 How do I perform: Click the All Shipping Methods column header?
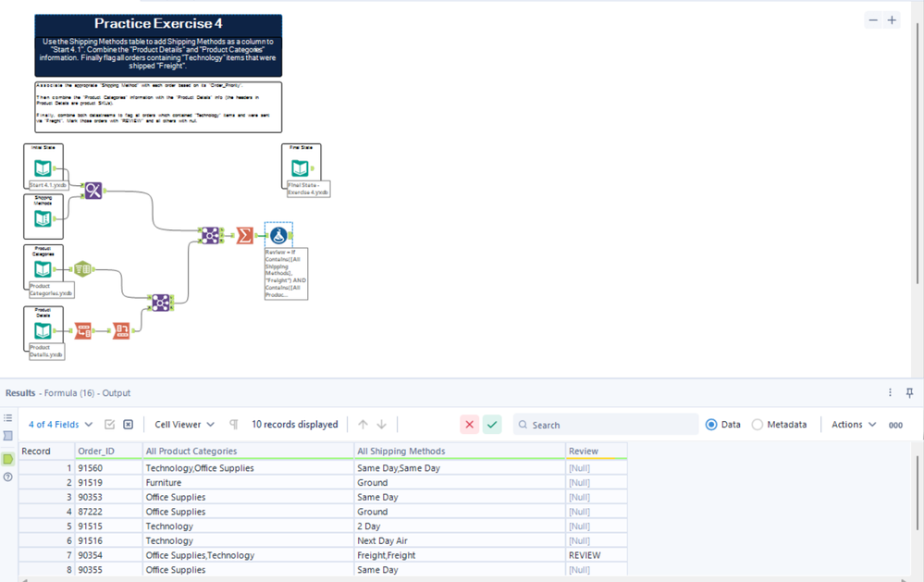coord(460,452)
